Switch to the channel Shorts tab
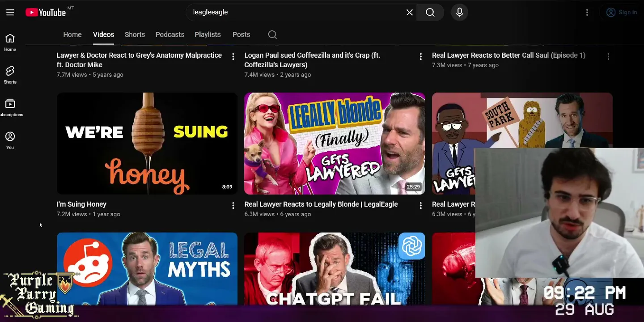Screen dimensions: 644x322 (x=135, y=34)
